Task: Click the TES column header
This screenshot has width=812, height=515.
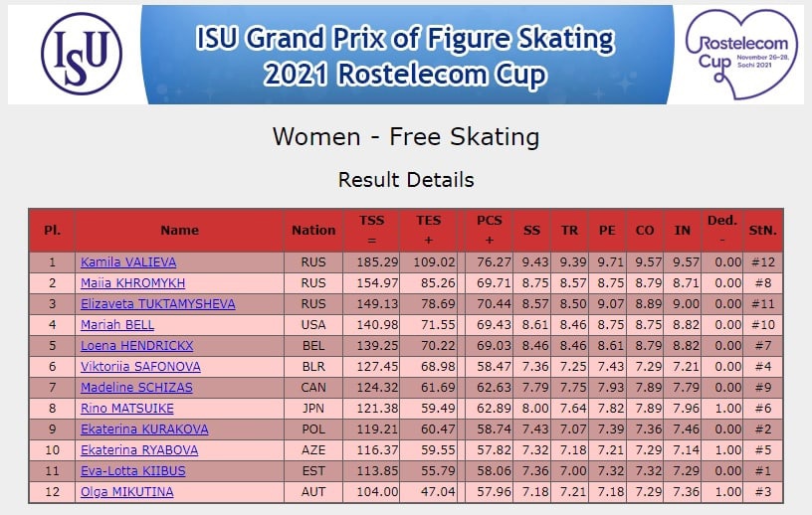Action: pos(428,231)
